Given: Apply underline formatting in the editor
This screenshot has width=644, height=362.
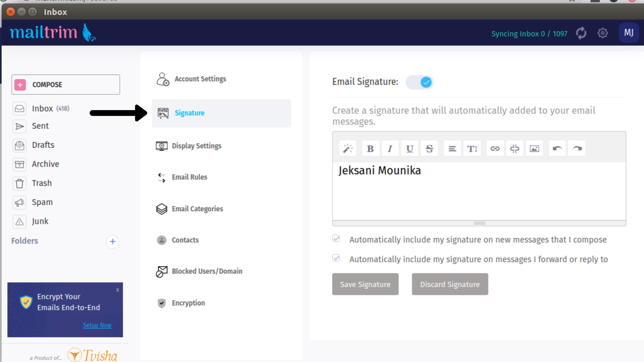Looking at the screenshot, I should (409, 149).
